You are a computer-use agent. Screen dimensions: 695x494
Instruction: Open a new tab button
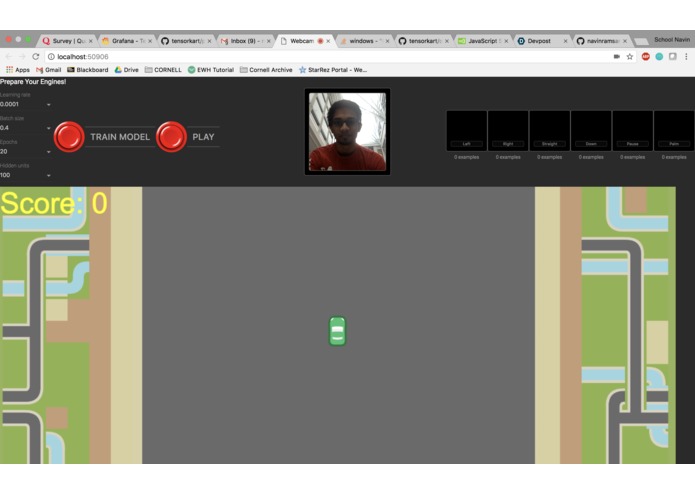[641, 42]
